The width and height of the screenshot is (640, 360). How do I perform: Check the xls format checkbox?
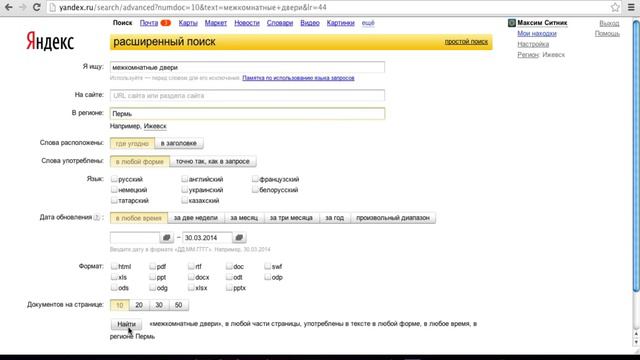tap(114, 277)
